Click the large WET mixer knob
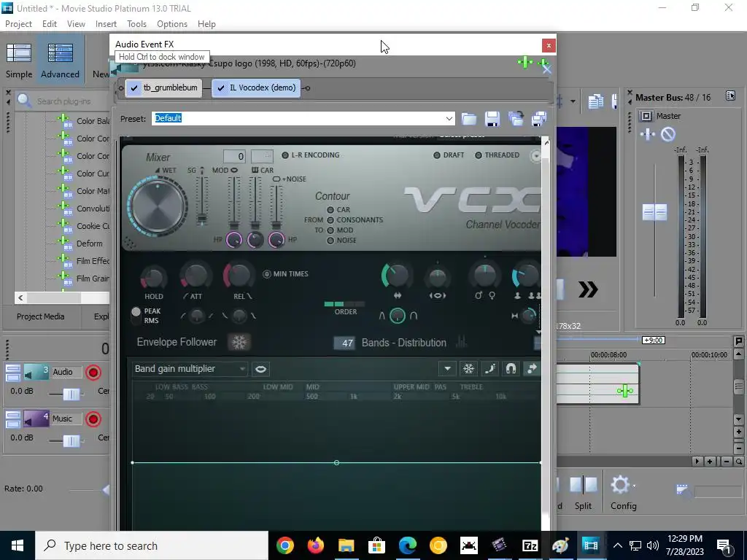This screenshot has width=747, height=560. (x=158, y=206)
